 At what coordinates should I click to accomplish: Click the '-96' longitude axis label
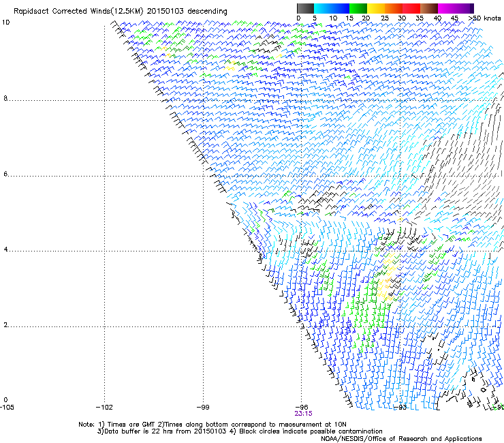(302, 408)
